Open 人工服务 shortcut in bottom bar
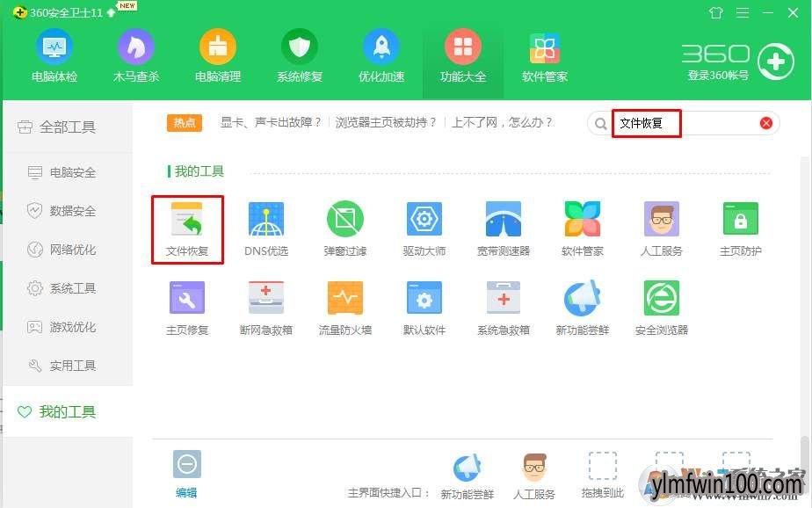Viewport: 812px width, 508px height. 534,476
